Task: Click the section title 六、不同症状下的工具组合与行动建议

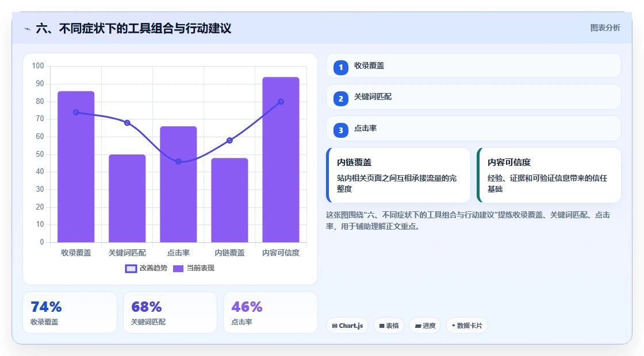Action: (x=133, y=29)
